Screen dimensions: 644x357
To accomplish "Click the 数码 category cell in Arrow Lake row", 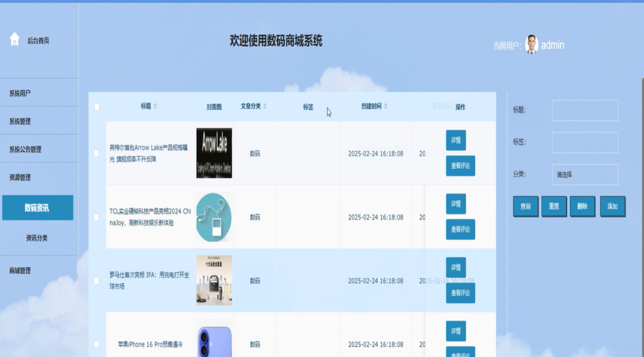I will pyautogui.click(x=255, y=154).
